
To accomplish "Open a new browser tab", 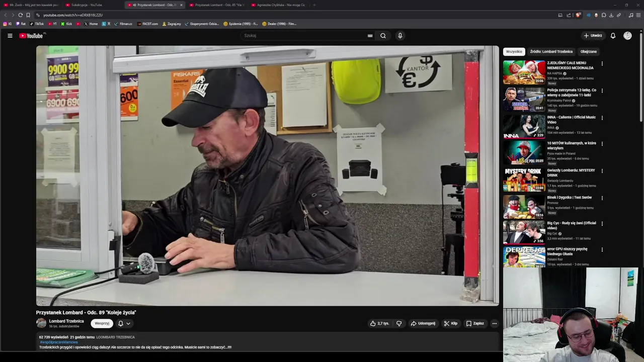I will [x=314, y=5].
